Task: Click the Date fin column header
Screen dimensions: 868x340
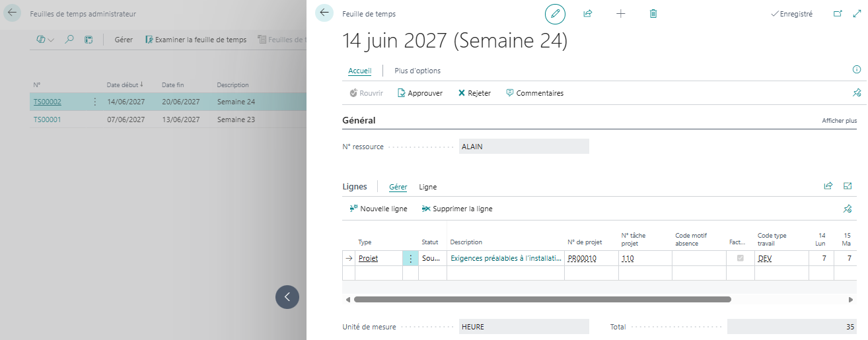Action: pyautogui.click(x=174, y=85)
